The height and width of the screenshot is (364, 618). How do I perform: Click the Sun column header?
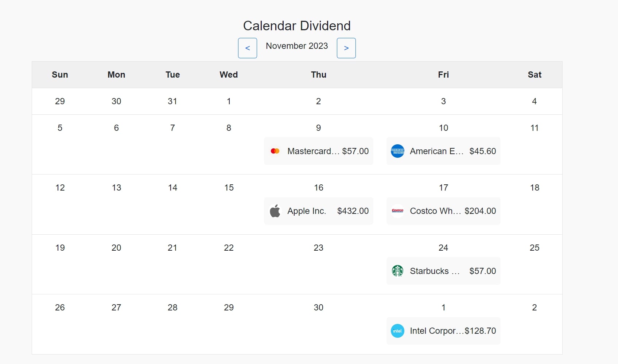tap(60, 75)
